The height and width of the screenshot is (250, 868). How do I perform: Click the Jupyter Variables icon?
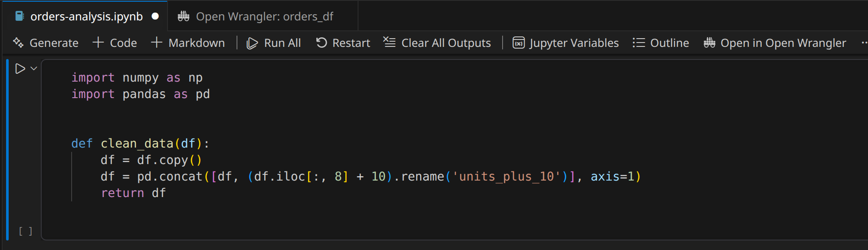coord(519,43)
